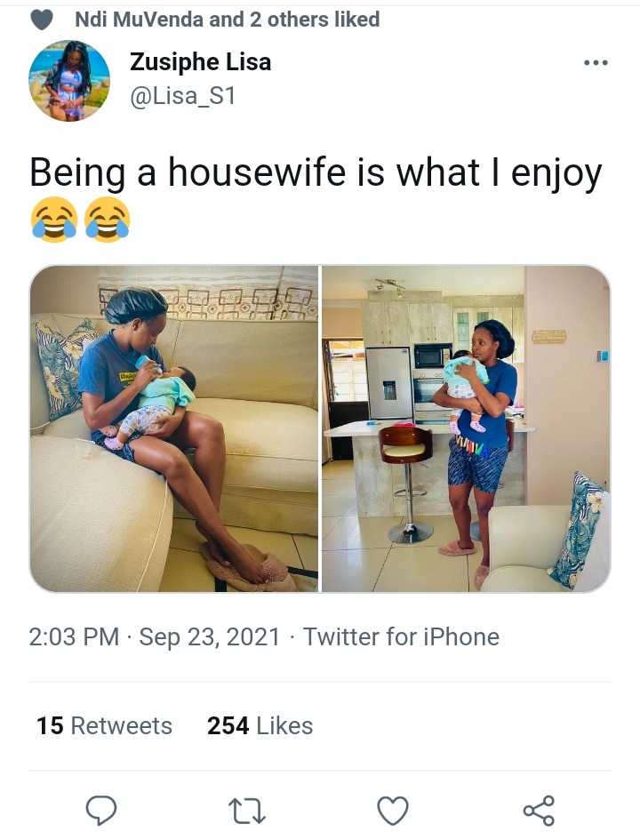
Task: Tap the 2:03 PM Sep 23, 2021 timestamp
Action: coord(155,637)
